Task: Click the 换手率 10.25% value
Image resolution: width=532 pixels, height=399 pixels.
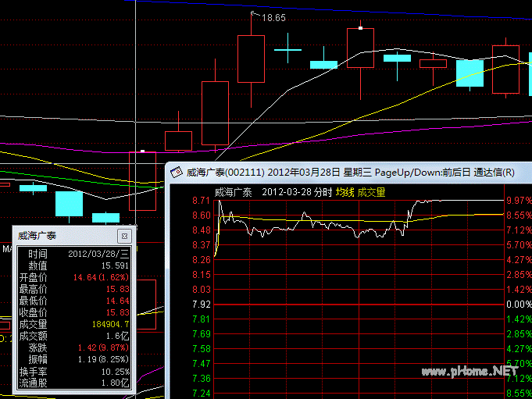Action: 116,372
